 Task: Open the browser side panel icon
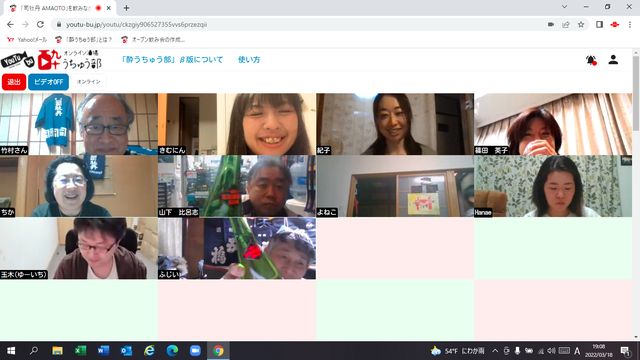tap(599, 24)
